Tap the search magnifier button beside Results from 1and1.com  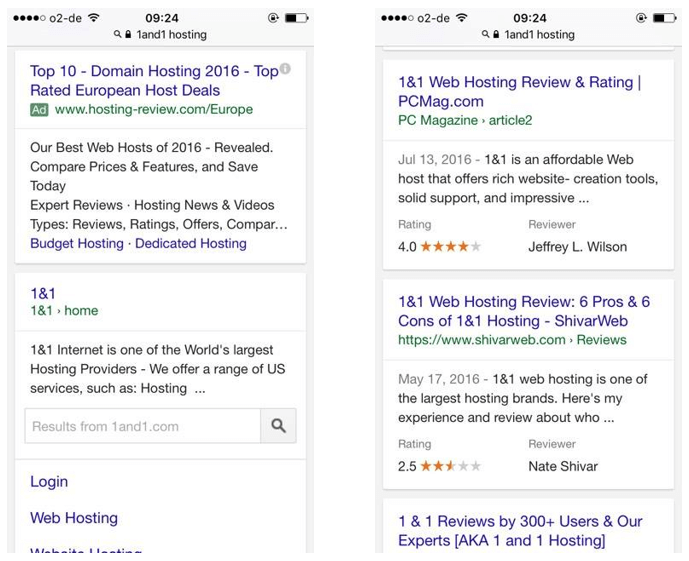[278, 426]
